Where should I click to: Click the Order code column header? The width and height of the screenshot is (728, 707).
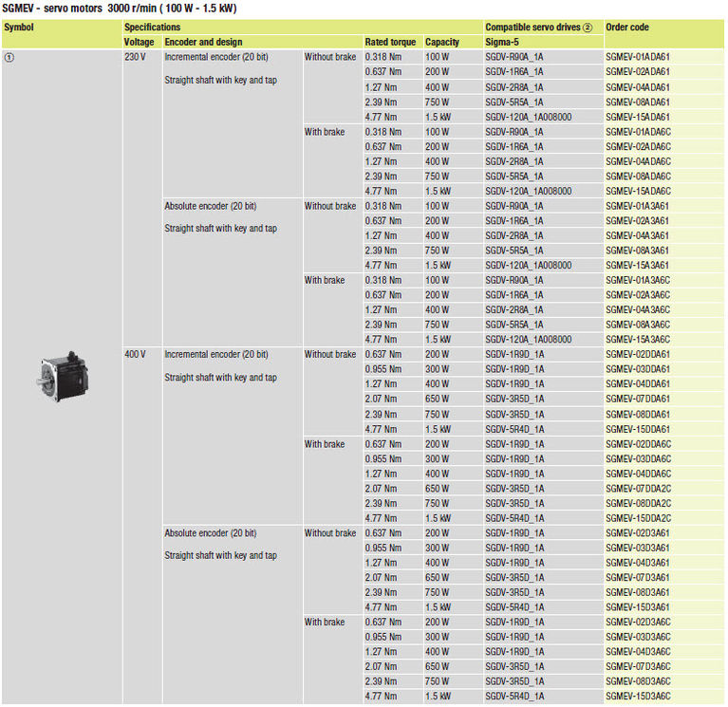pos(627,28)
